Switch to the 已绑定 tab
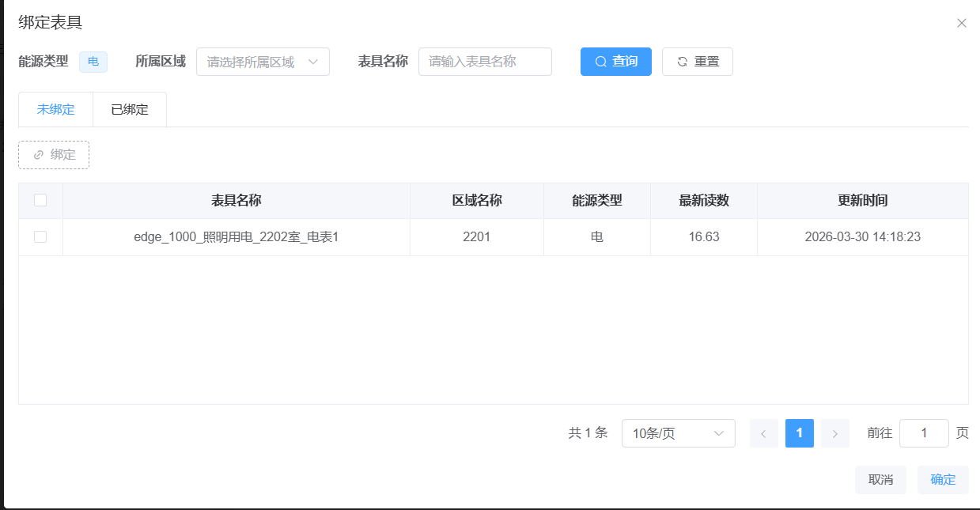 click(x=130, y=110)
